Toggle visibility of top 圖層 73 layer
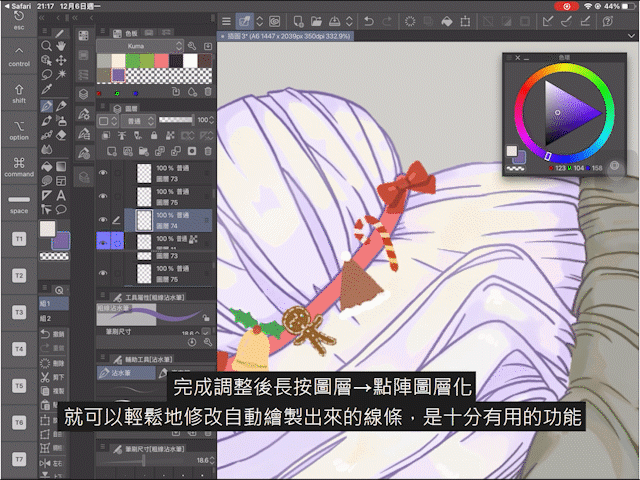640x480 pixels. (x=103, y=173)
